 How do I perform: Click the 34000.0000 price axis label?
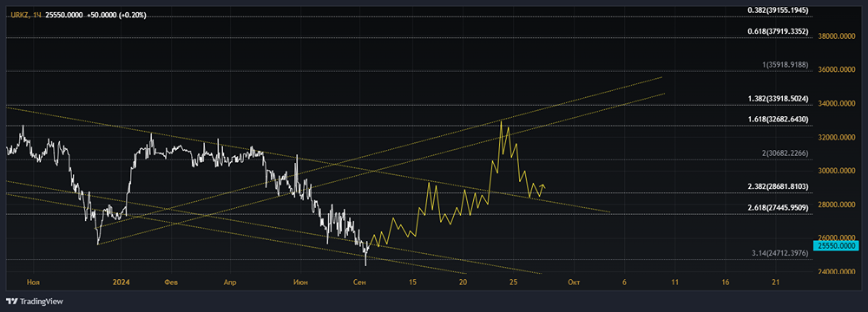tap(837, 103)
